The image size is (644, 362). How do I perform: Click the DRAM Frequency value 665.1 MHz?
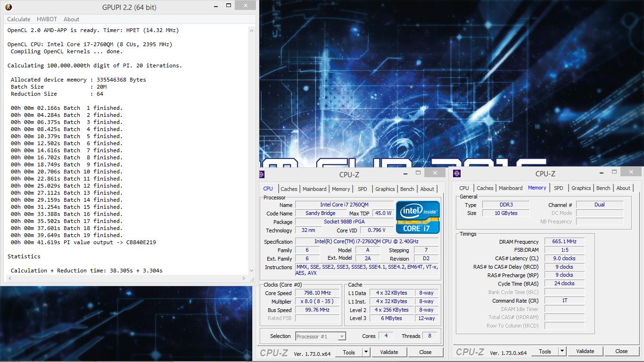pyautogui.click(x=564, y=242)
